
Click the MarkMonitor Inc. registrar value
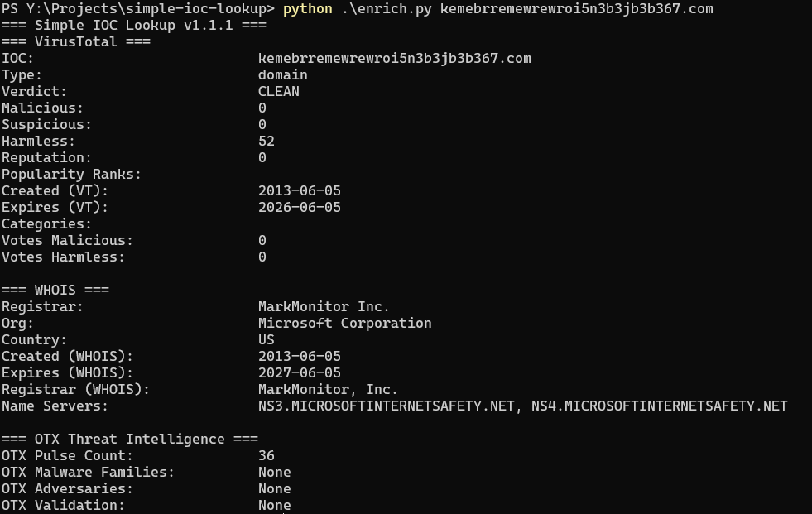pos(324,306)
